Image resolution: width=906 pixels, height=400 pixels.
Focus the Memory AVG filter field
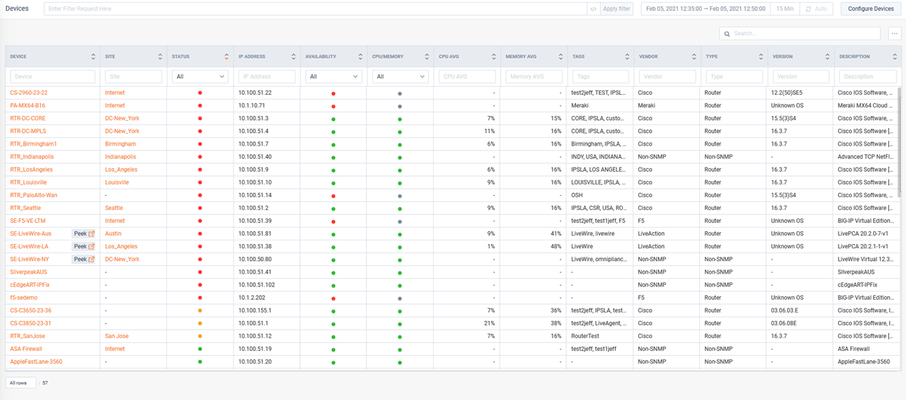(x=534, y=76)
